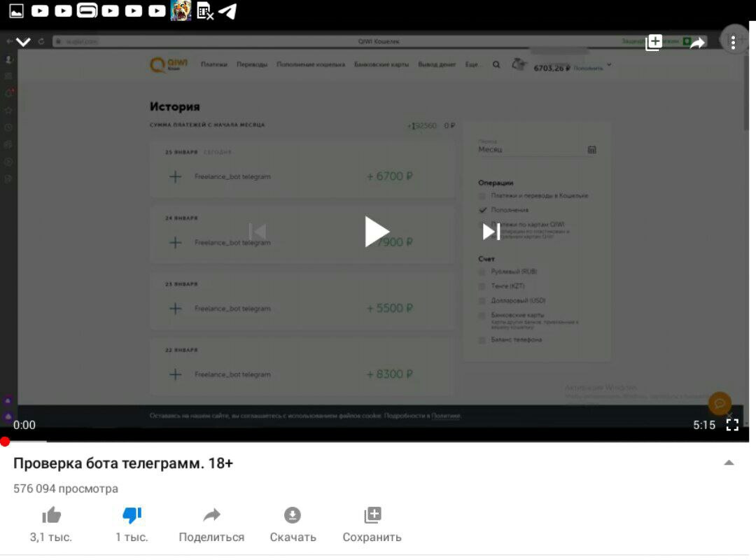
Task: Open the calendar icon in the period field
Action: coord(592,150)
